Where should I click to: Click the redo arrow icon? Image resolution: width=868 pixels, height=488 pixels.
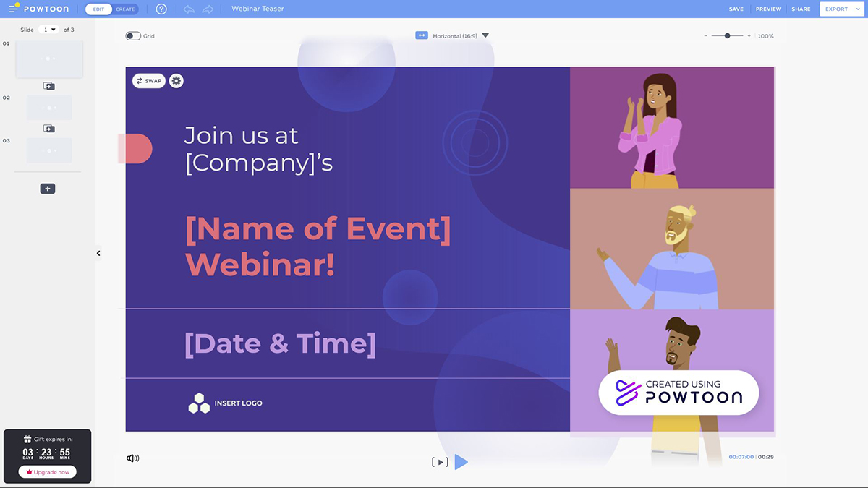208,9
